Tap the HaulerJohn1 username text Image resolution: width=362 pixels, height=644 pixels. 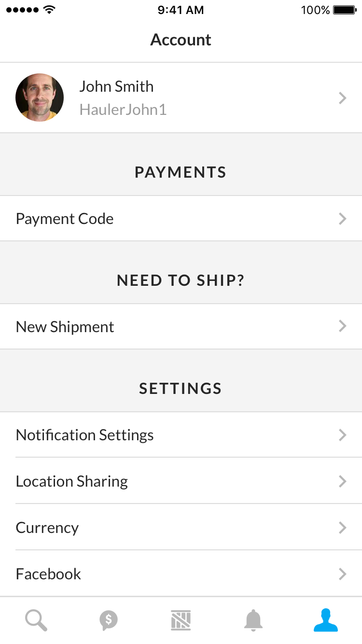click(123, 110)
